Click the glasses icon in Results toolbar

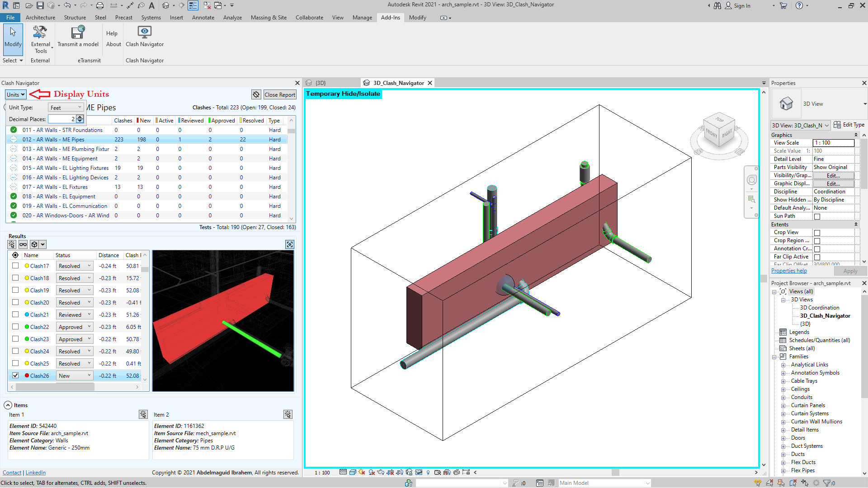pos(23,244)
